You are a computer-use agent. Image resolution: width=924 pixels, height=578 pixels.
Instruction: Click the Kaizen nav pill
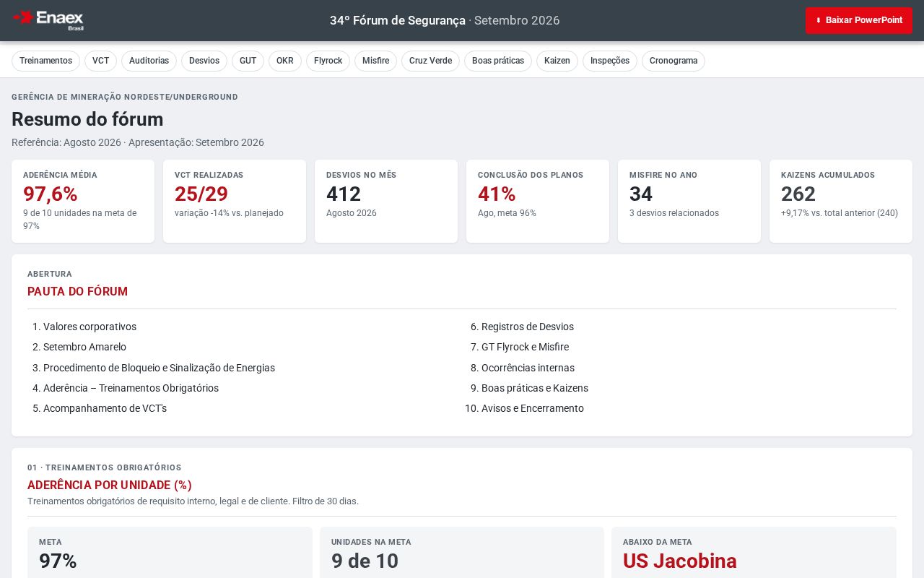click(x=557, y=61)
